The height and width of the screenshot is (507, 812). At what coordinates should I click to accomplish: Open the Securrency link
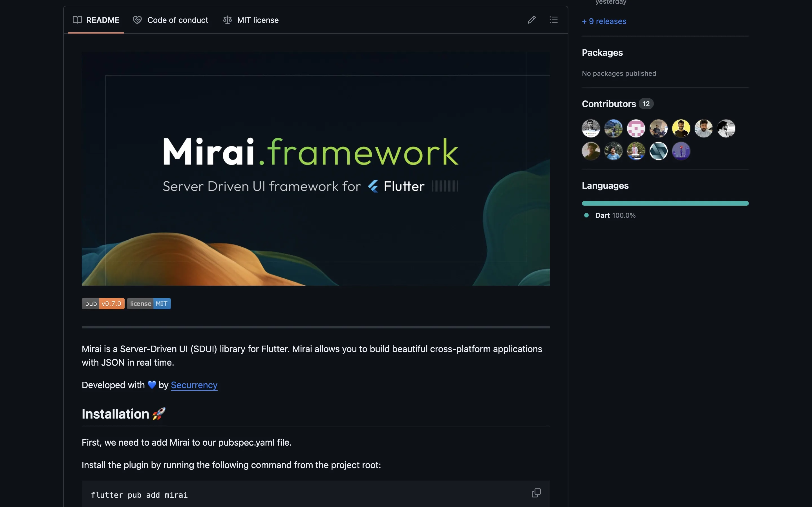(x=194, y=385)
